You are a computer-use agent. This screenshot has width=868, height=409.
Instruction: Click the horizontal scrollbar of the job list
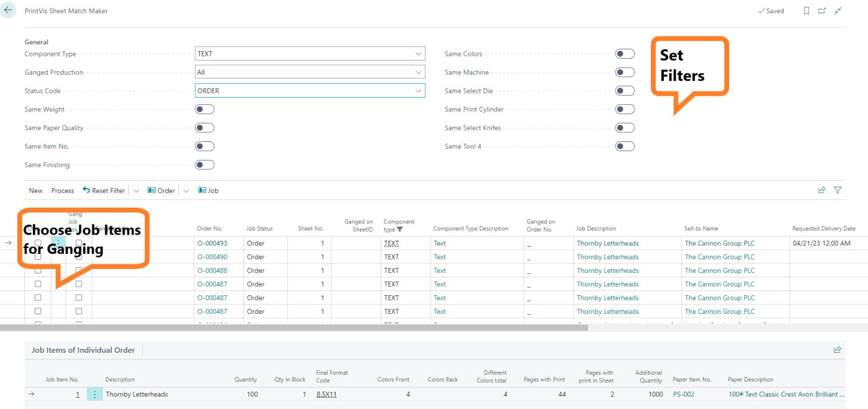294,328
